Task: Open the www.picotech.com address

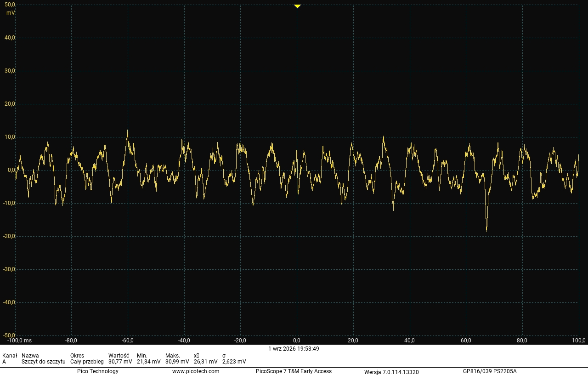Action: point(196,371)
